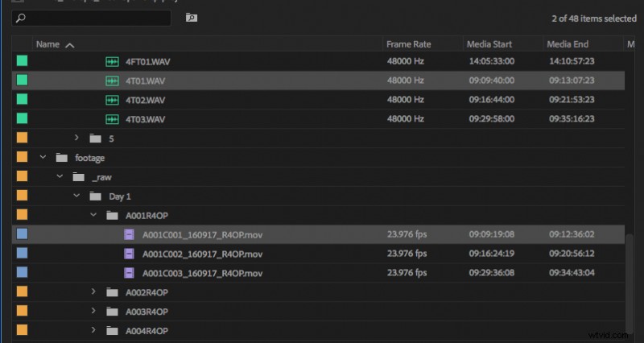Expand the bin named 5
Screen dimensions: 644x343
[76, 138]
